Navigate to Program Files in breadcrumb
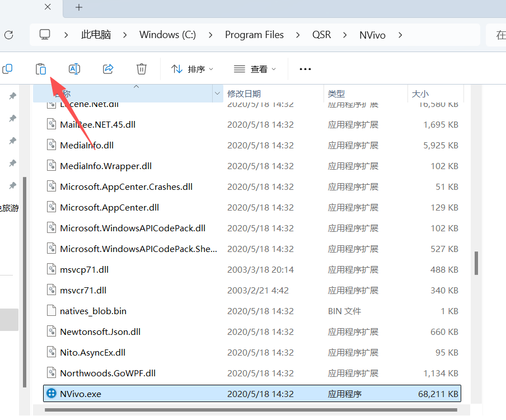The image size is (506, 420). (254, 35)
